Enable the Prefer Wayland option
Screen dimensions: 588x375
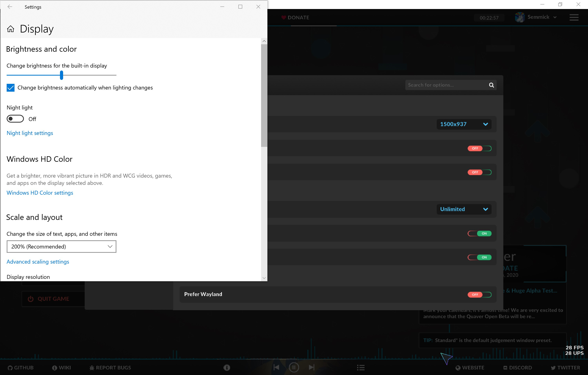(x=479, y=295)
